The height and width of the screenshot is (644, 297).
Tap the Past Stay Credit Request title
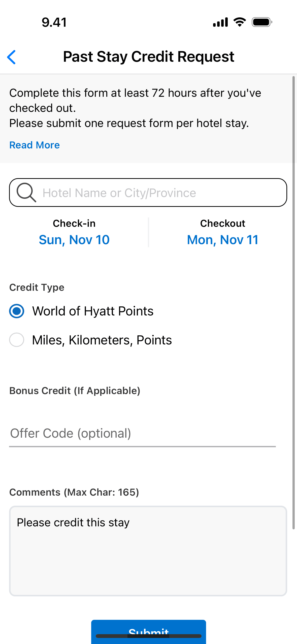point(149,57)
